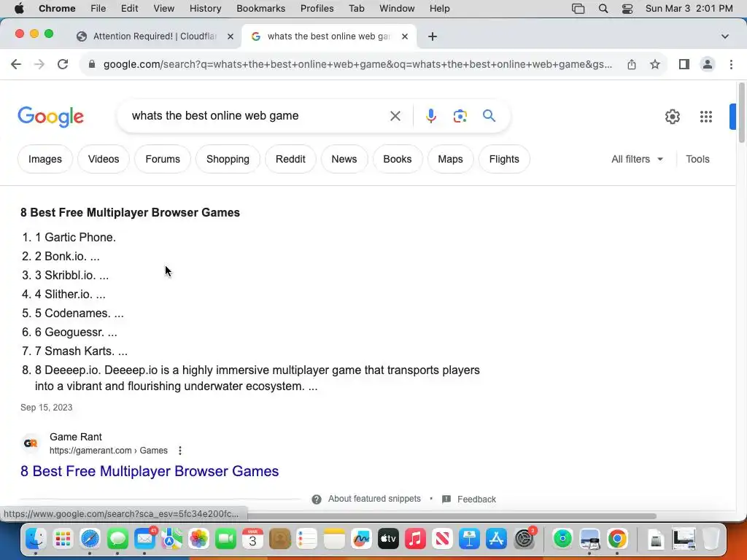Open App Store from the Dock
Viewport: 747px width, 560px height.
pyautogui.click(x=496, y=539)
